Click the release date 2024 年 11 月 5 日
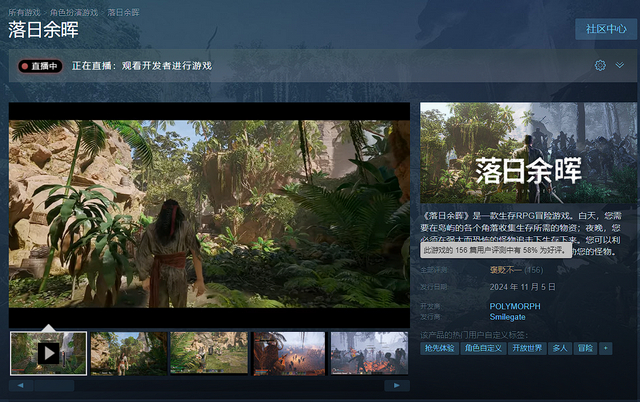640x402 pixels. [x=522, y=287]
